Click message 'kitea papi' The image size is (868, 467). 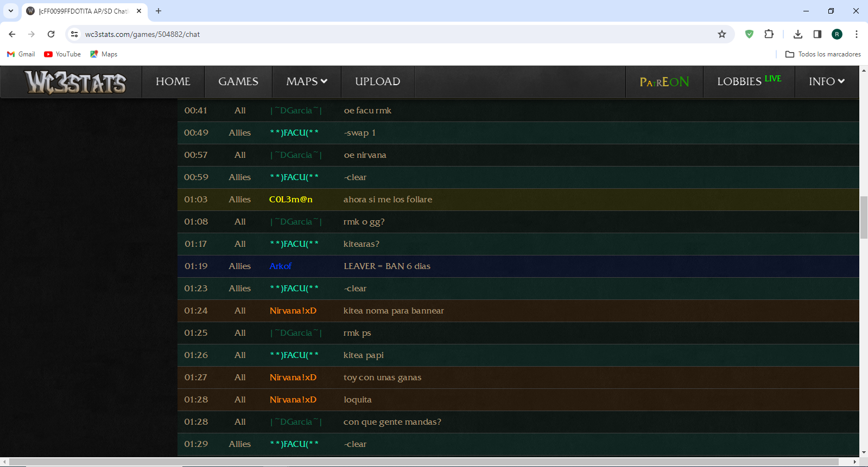(364, 355)
